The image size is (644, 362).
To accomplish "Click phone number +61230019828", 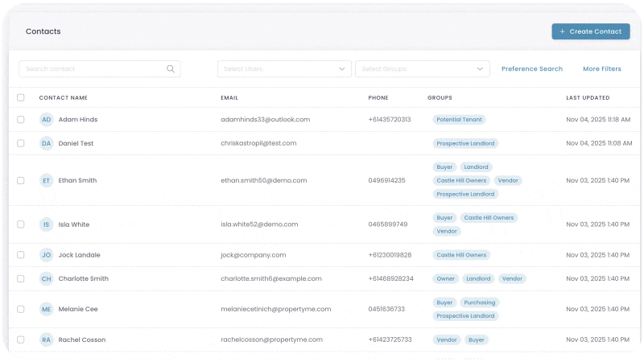I will pyautogui.click(x=390, y=255).
